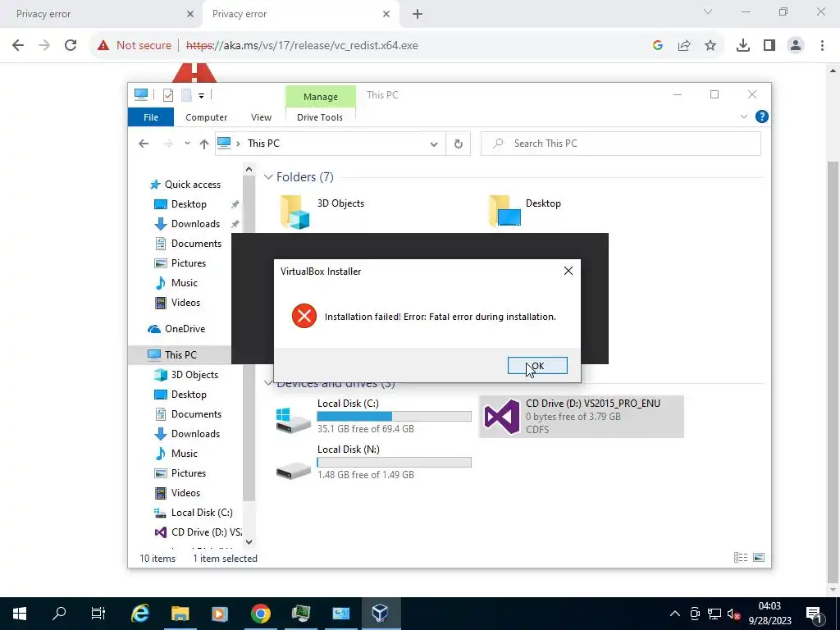Click the Properties quick access toolbar icon
Screen dimensions: 840x630
click(168, 95)
